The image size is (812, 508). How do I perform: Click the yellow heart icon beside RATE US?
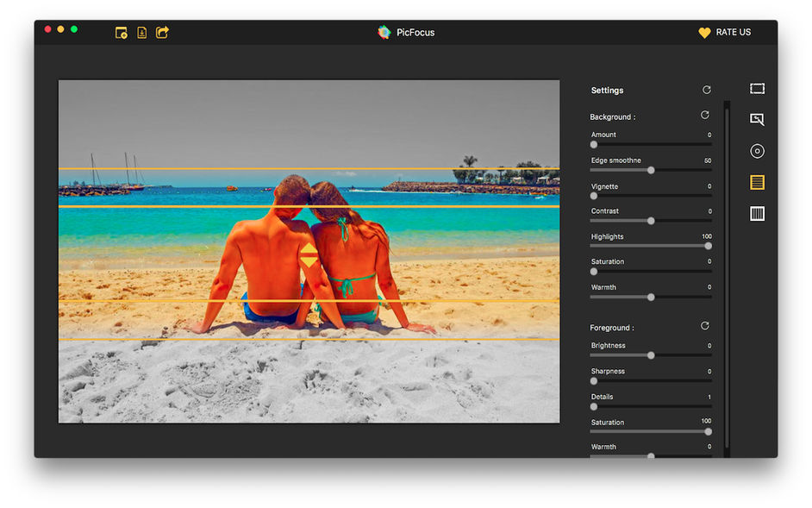pos(704,33)
